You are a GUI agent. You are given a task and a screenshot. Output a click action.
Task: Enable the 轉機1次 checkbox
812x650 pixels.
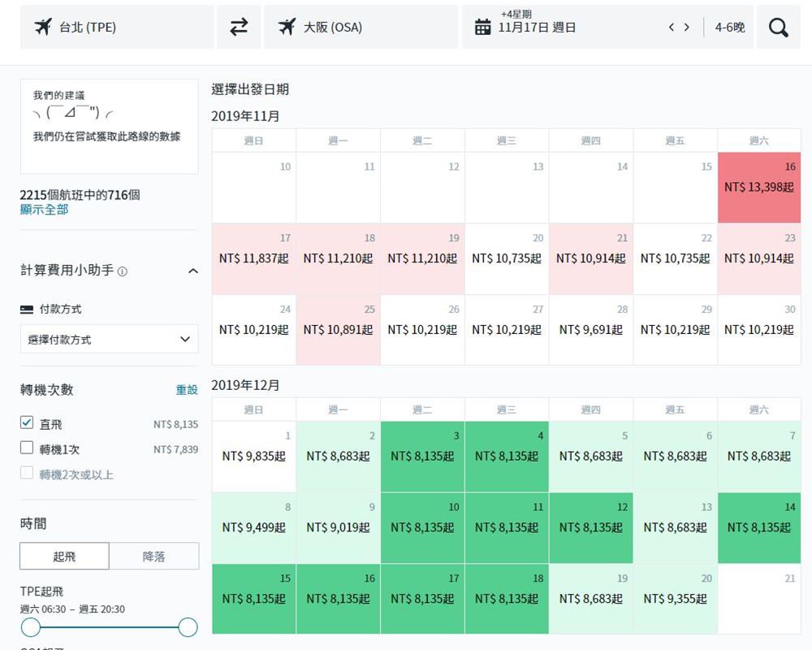(x=27, y=448)
